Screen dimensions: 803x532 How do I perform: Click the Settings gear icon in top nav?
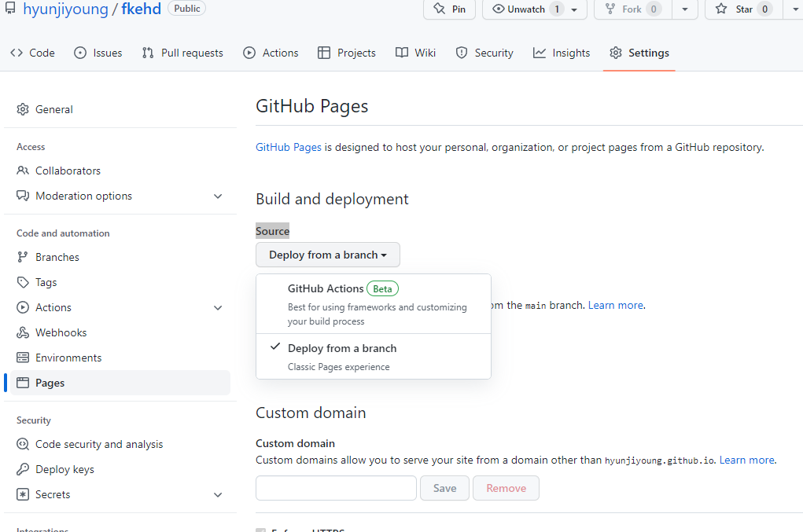pos(616,53)
